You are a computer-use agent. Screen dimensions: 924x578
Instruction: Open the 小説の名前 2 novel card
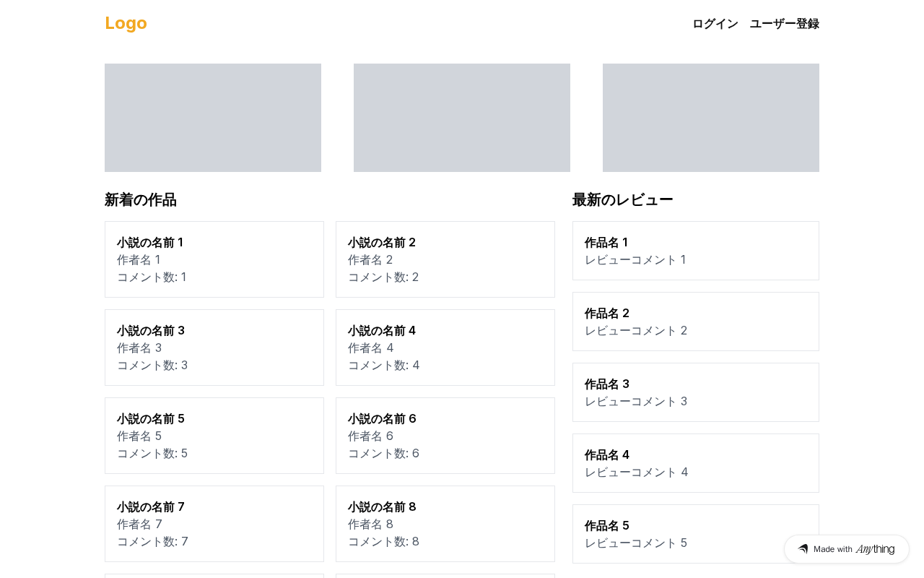[x=445, y=259]
